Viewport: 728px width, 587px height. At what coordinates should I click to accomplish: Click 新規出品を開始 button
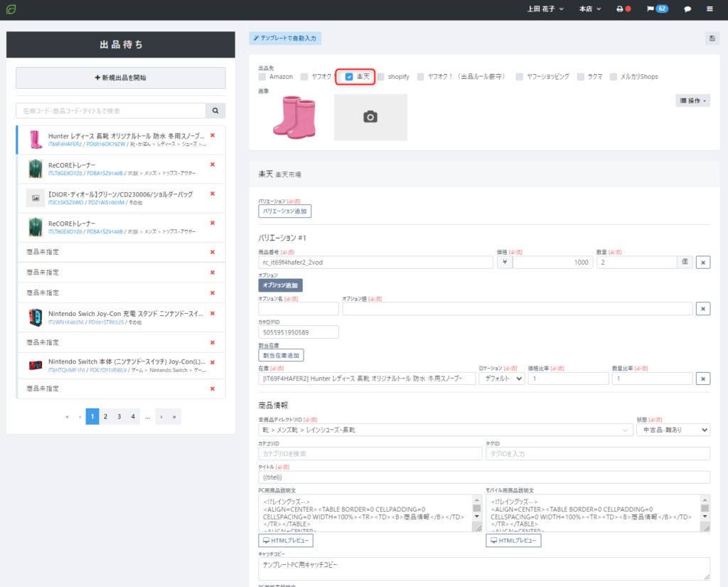coord(121,78)
